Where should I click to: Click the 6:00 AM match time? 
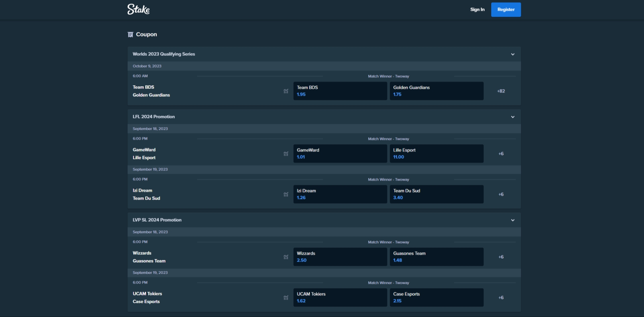140,76
